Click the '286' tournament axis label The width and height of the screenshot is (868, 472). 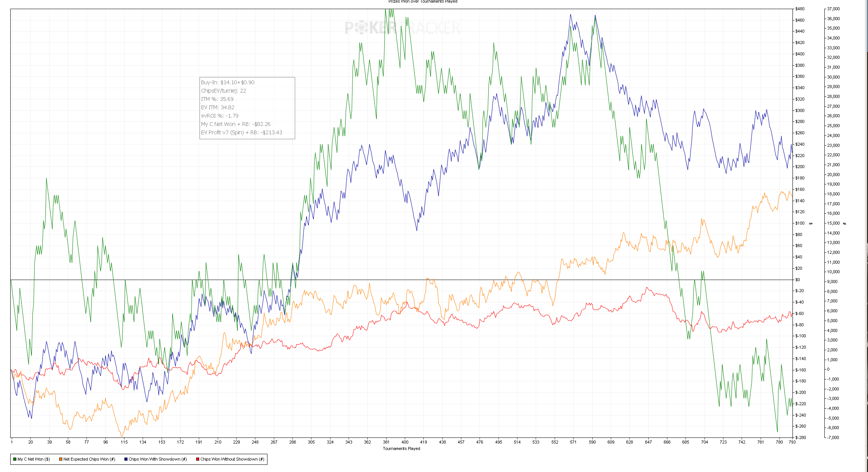pyautogui.click(x=292, y=442)
